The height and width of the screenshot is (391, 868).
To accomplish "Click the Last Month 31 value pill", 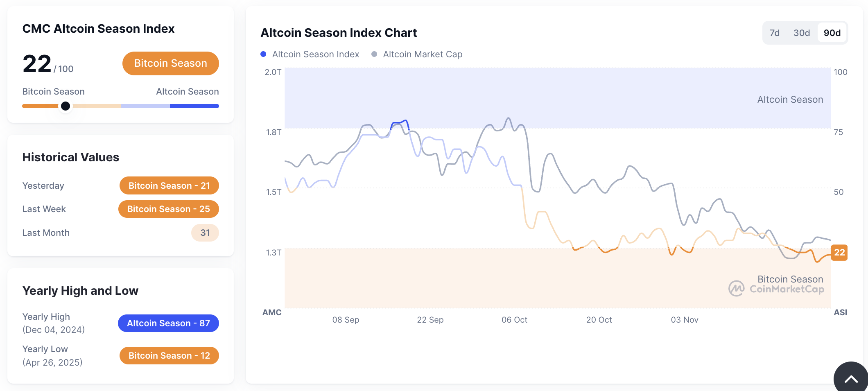I will coord(205,233).
